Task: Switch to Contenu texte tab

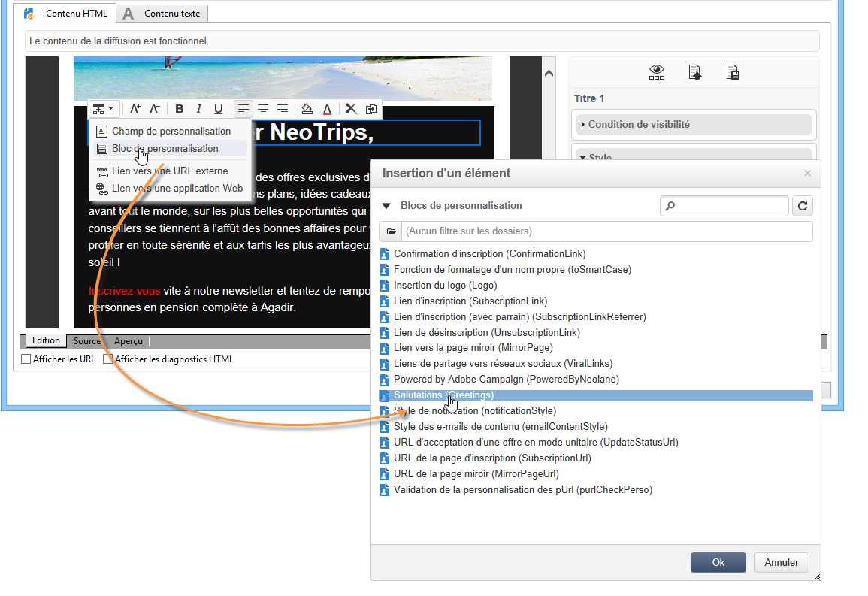Action: [162, 14]
